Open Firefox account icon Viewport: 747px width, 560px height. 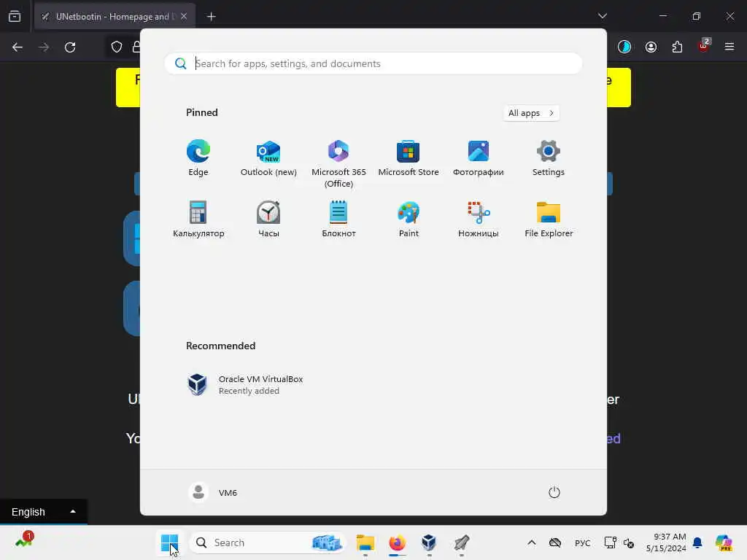coord(651,47)
